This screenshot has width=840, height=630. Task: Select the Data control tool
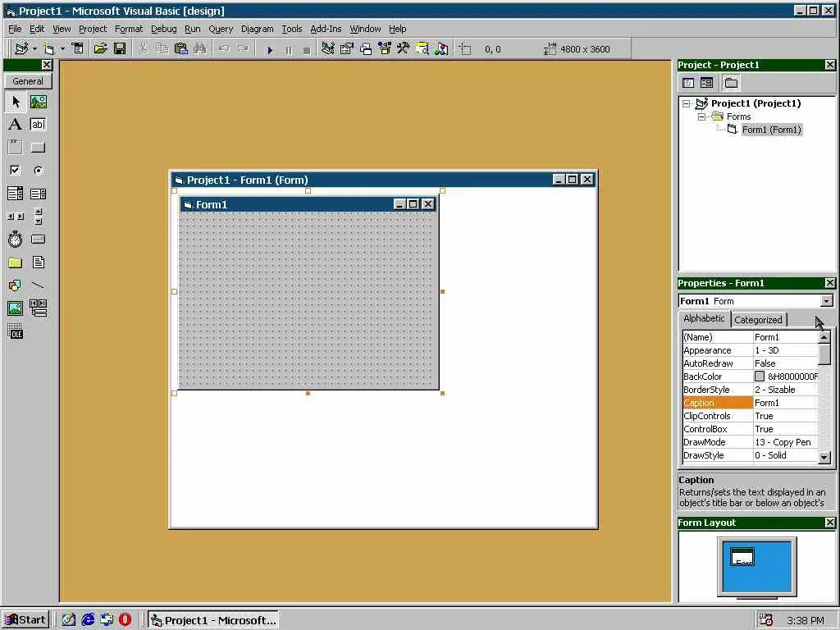point(38,308)
